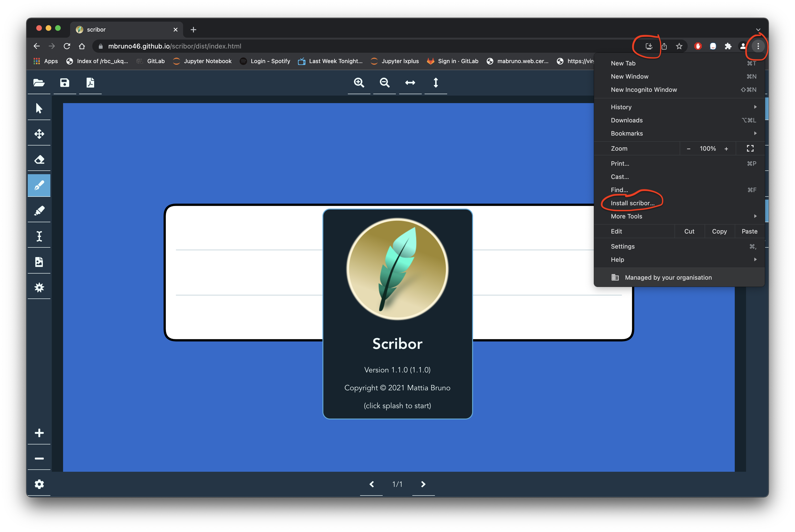Expand the More Tools submenu

click(679, 216)
